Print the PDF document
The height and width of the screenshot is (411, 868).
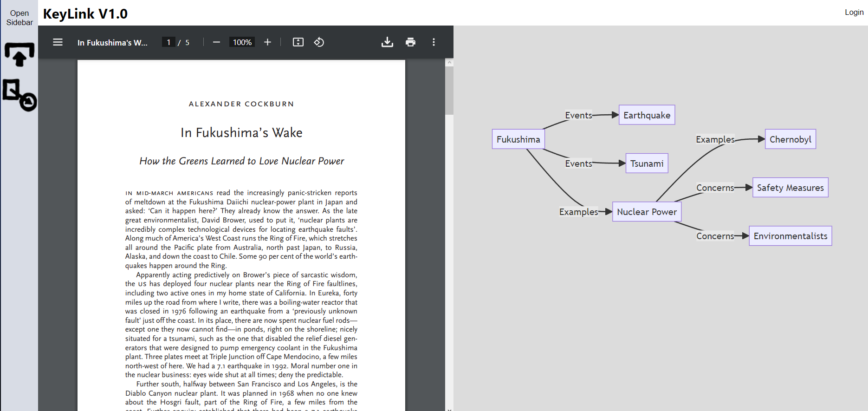coord(410,42)
